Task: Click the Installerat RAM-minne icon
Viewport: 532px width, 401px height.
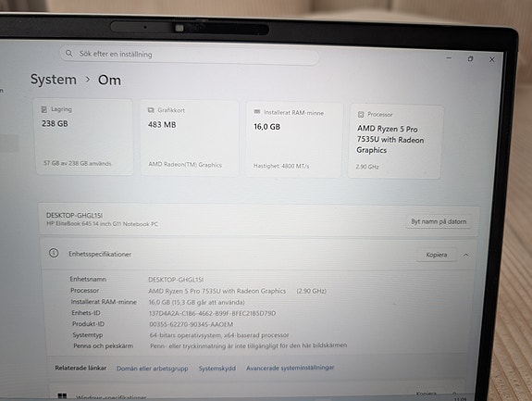Action: point(257,112)
